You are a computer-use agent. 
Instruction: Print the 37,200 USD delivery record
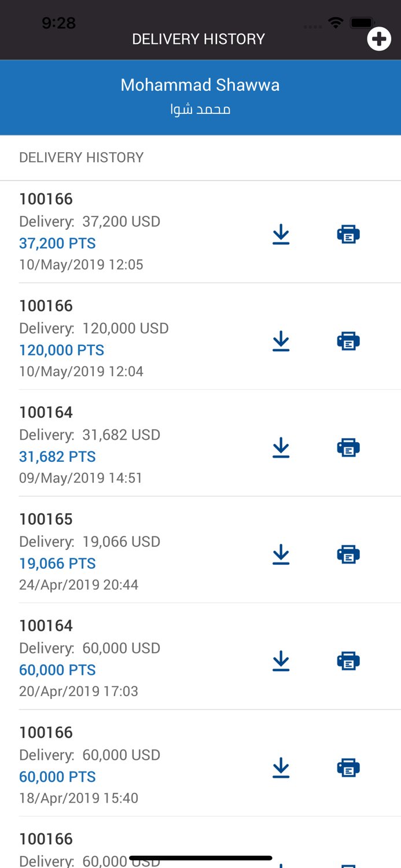[x=349, y=234]
